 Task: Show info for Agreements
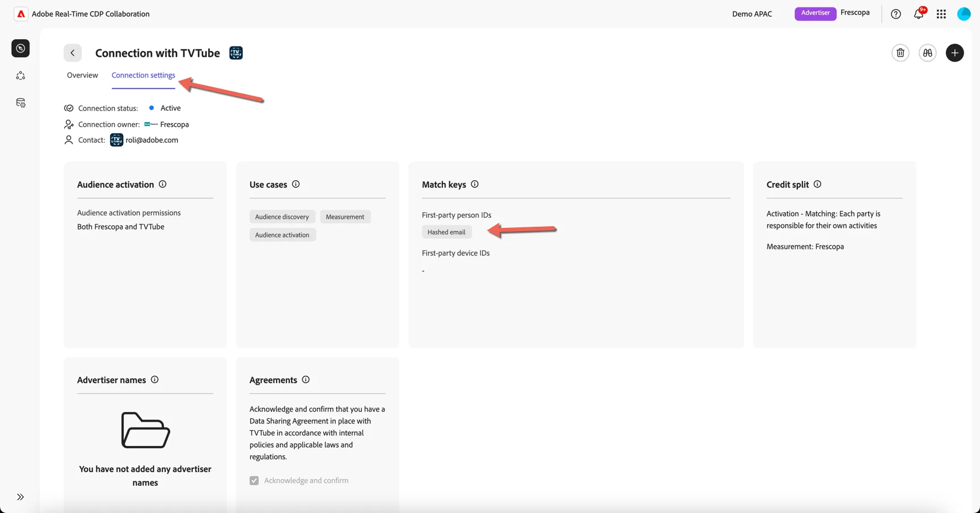click(306, 380)
